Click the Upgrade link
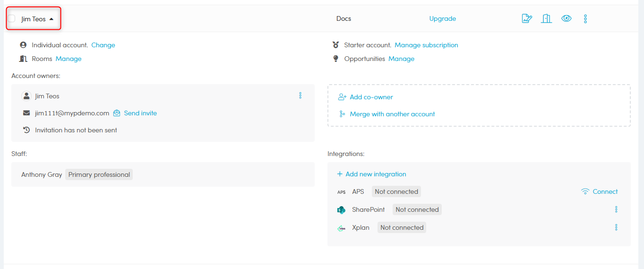The height and width of the screenshot is (269, 644). (442, 19)
